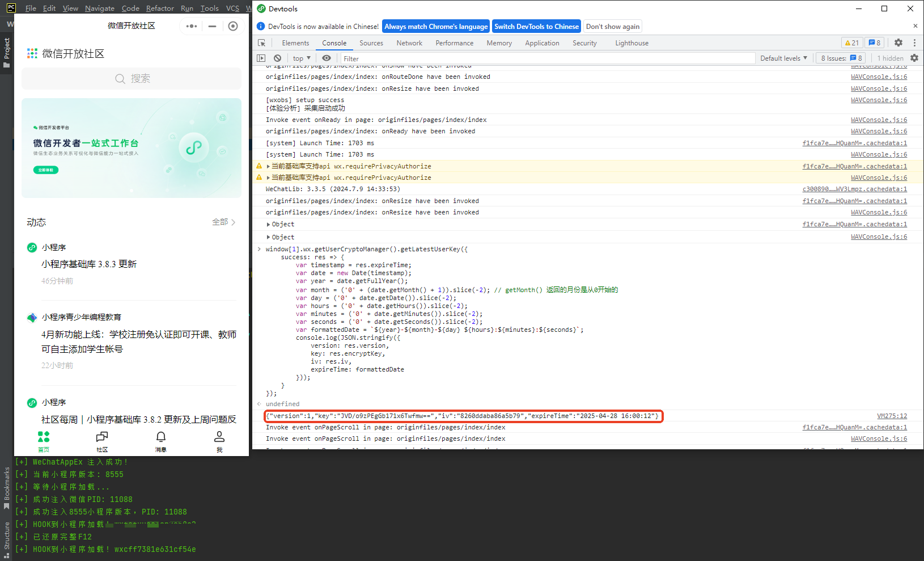This screenshot has height=561, width=924.
Task: Switch to the Network tab
Action: 409,43
